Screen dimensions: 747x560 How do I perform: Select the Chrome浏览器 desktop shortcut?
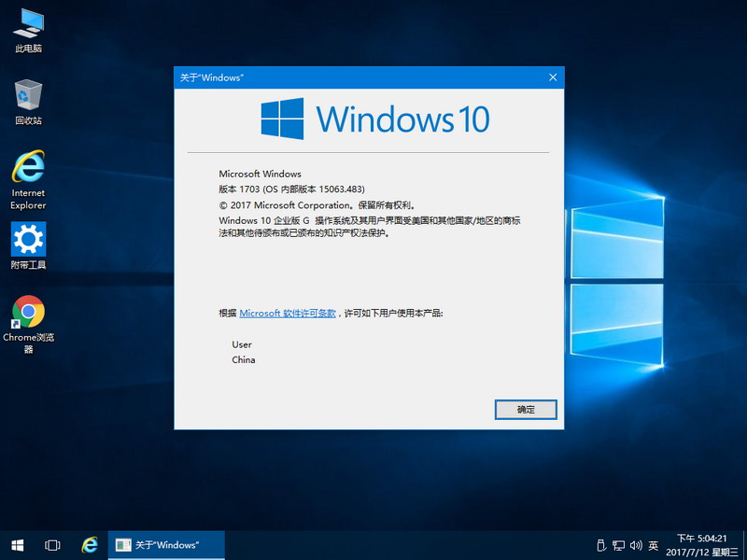pyautogui.click(x=29, y=324)
